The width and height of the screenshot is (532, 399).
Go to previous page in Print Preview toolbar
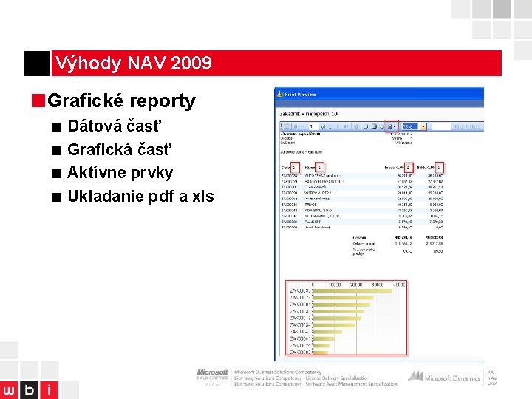tap(304, 126)
